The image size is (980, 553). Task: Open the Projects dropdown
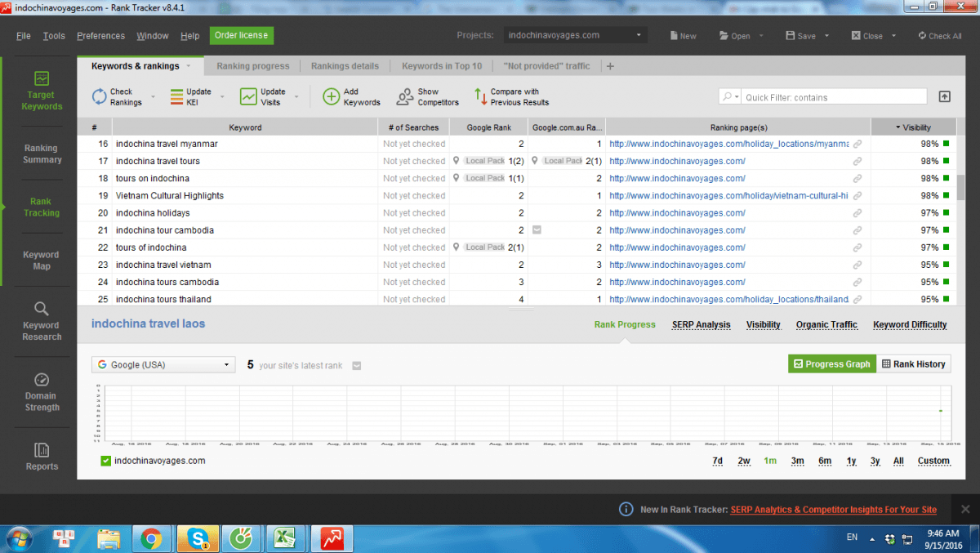[574, 36]
